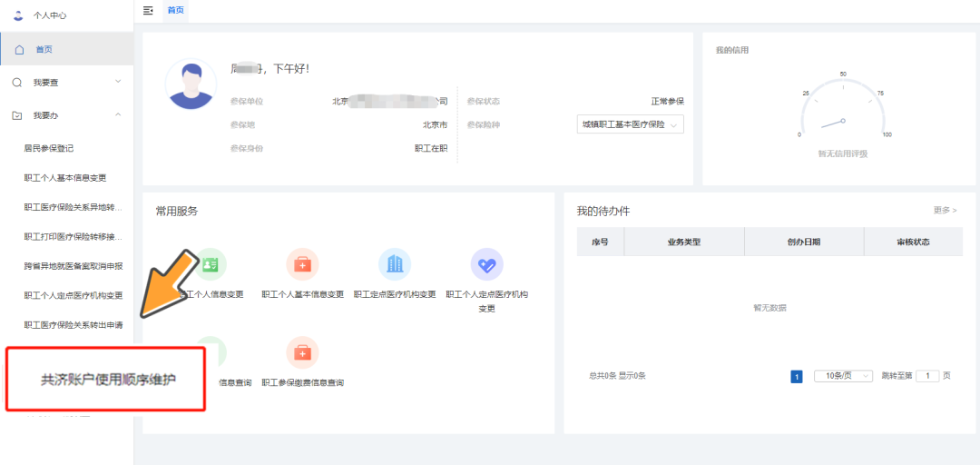Click the 序号 column header
Viewport: 980px width, 465px height.
click(600, 242)
